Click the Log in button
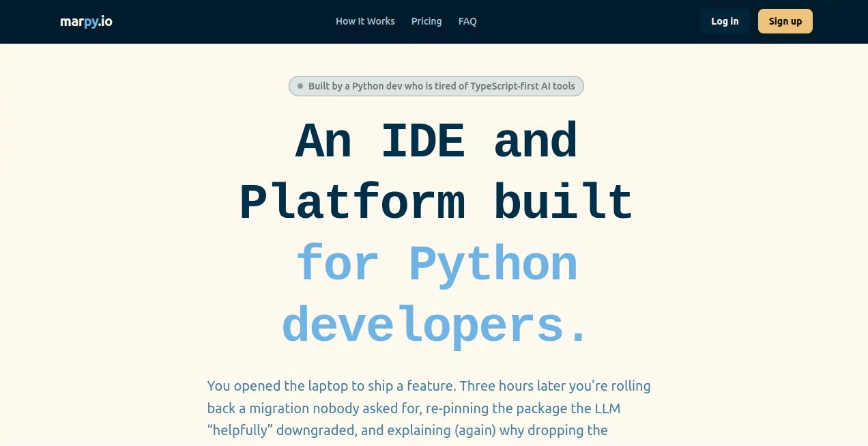Screen dimensions: 868x446 725,21
